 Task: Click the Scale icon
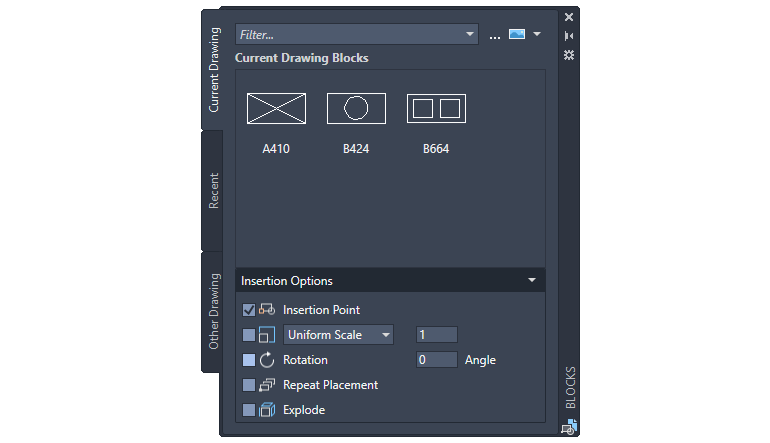267,335
